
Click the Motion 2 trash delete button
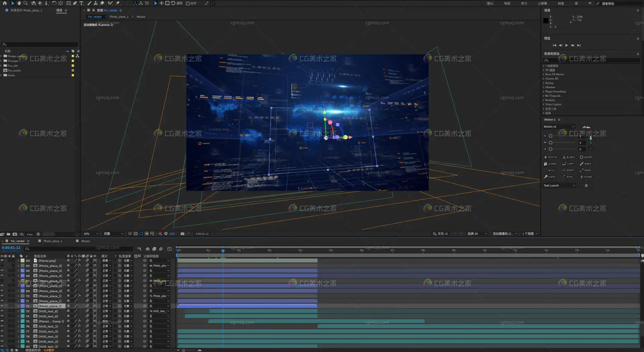point(586,185)
